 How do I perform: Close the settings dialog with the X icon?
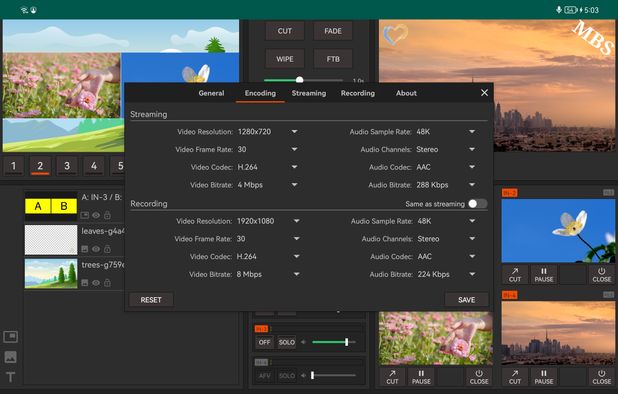tap(484, 93)
